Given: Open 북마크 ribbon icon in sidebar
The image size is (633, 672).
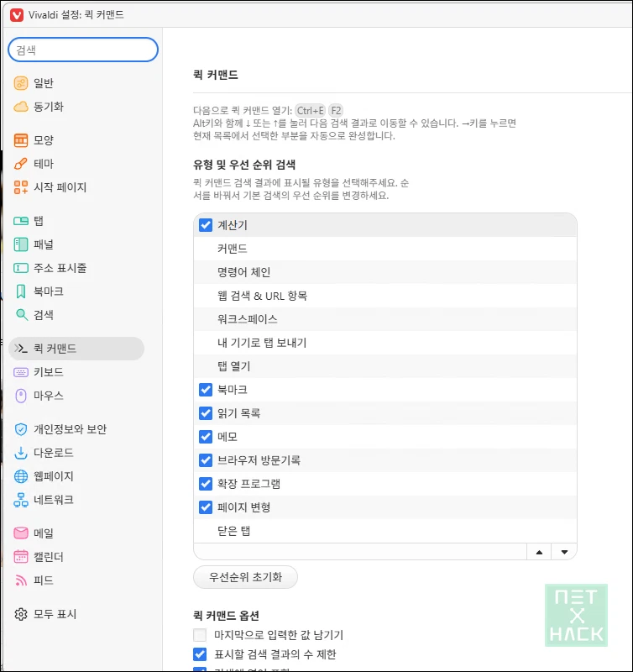Looking at the screenshot, I should (20, 291).
